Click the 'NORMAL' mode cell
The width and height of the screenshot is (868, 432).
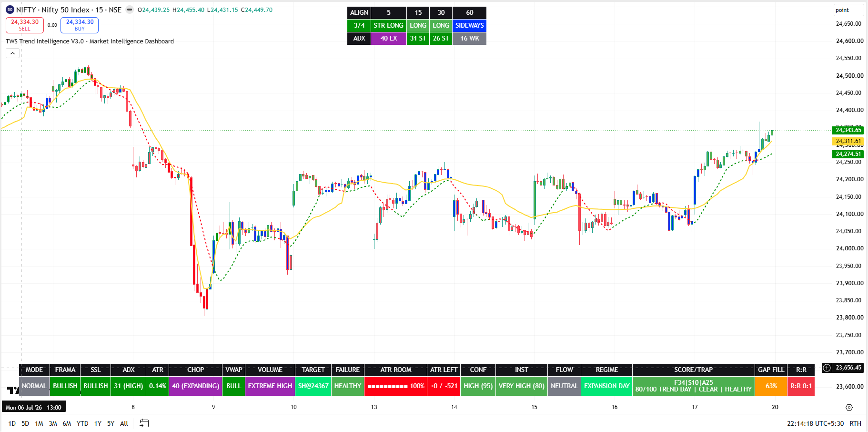pos(34,386)
